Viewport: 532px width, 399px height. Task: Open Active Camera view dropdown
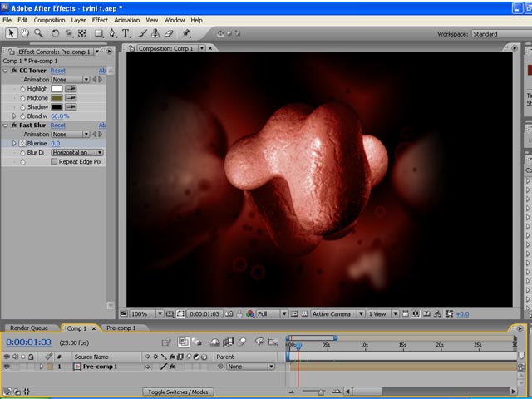pos(338,314)
